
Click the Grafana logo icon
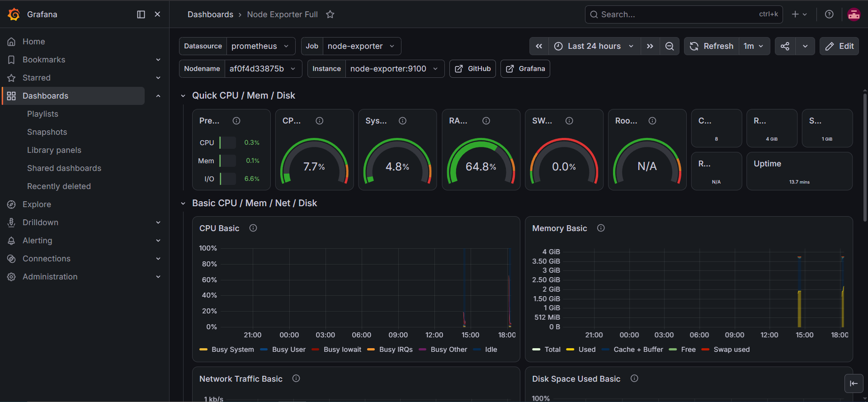click(x=14, y=14)
